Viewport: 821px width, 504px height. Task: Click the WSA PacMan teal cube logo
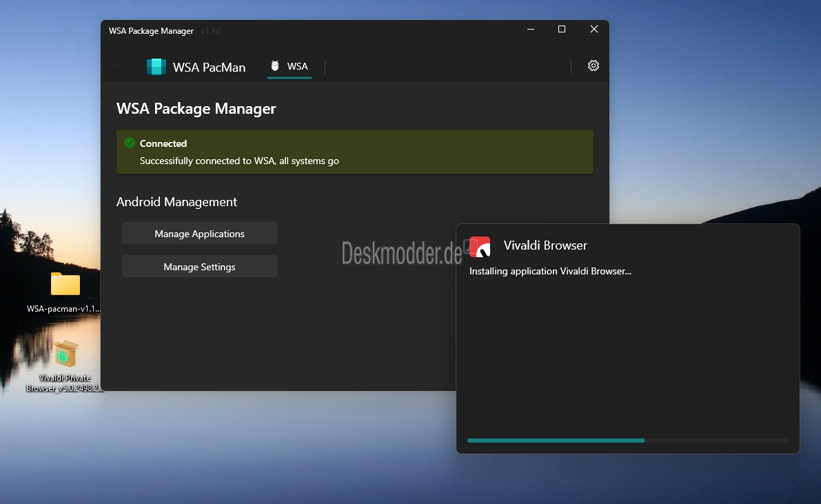(x=156, y=67)
